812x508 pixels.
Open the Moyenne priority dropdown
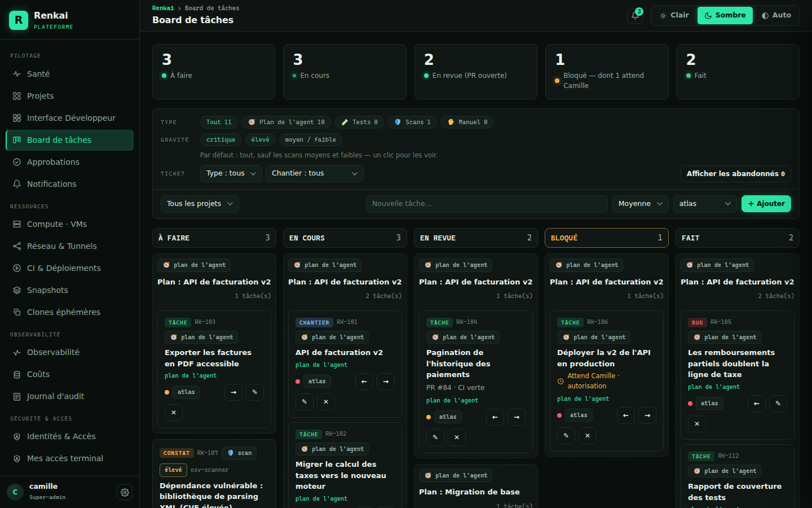click(641, 204)
